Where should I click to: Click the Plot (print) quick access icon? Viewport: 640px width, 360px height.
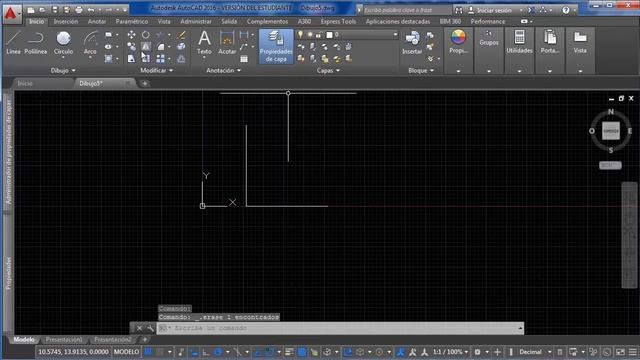pyautogui.click(x=78, y=10)
